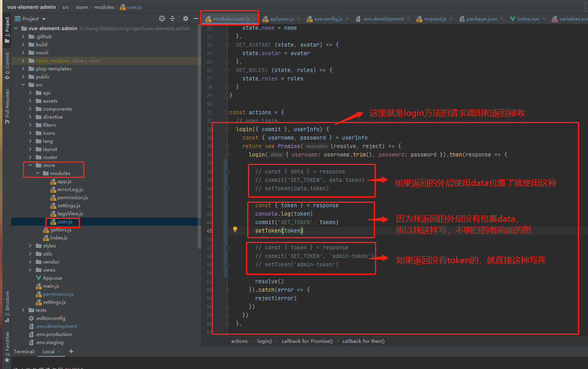Click the yellow light bulb intention icon
The image size is (588, 369).
pos(235,230)
